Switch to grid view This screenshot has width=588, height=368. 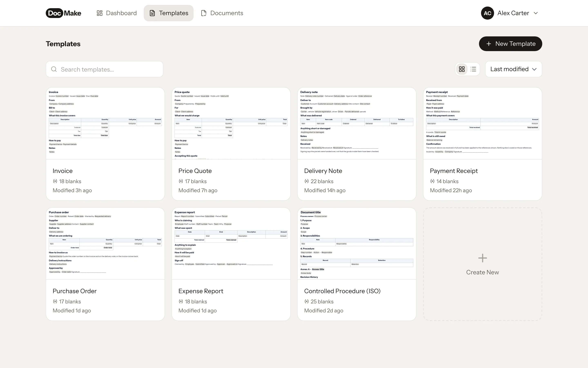(462, 69)
